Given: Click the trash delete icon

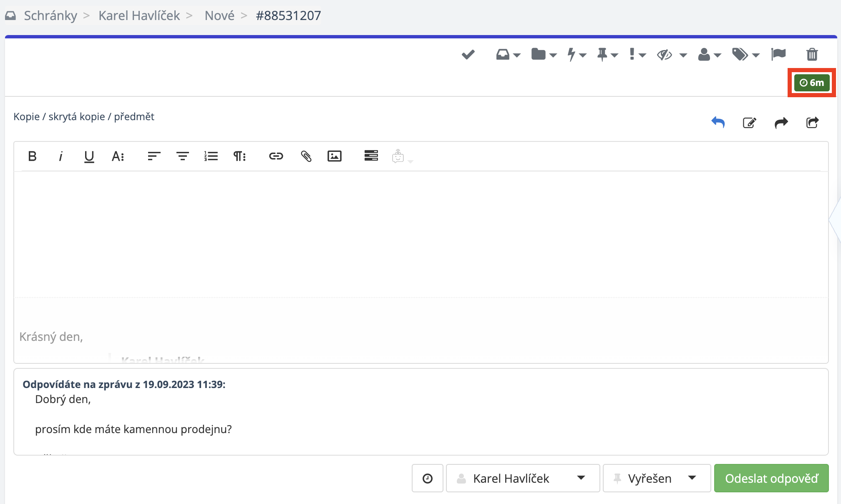Looking at the screenshot, I should click(812, 55).
